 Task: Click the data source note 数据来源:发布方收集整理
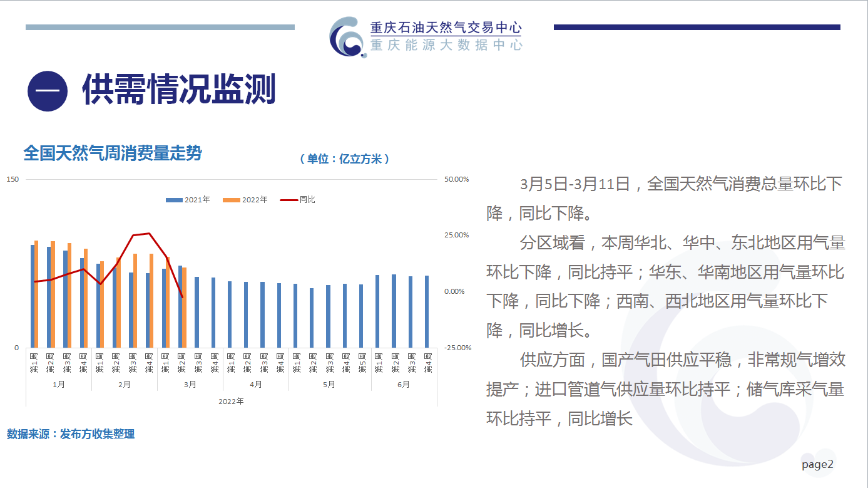(x=71, y=434)
